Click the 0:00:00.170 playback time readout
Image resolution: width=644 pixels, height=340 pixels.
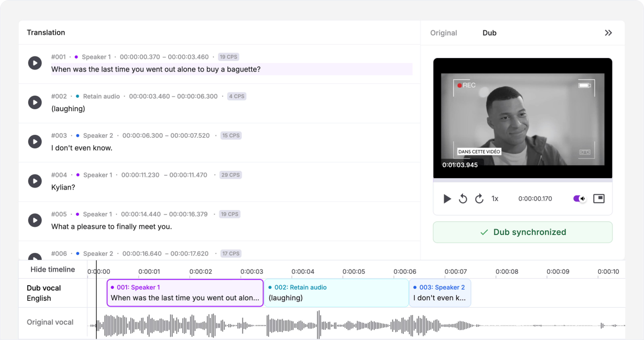(535, 199)
